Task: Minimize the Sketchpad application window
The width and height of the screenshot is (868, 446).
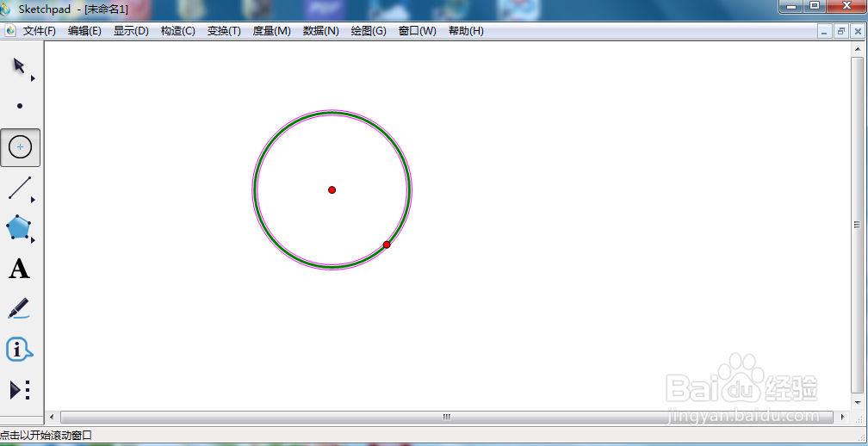Action: click(791, 6)
